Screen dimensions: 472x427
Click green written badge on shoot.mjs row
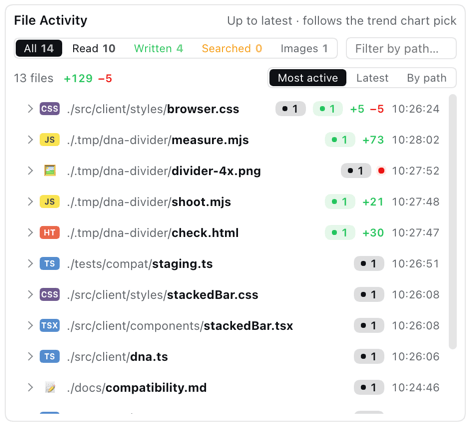[340, 202]
